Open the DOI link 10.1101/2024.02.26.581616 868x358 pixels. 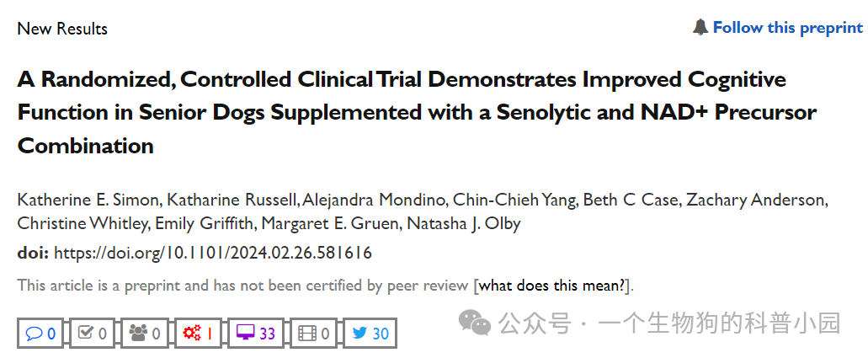coord(212,254)
